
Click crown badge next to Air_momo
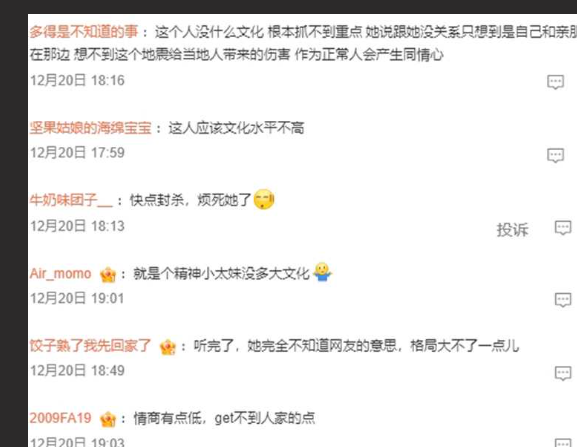click(x=108, y=274)
